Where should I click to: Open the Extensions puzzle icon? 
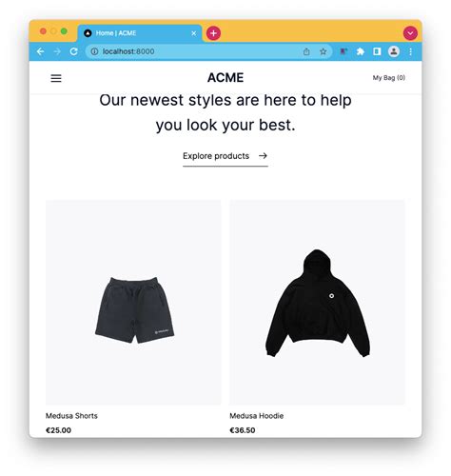click(361, 51)
